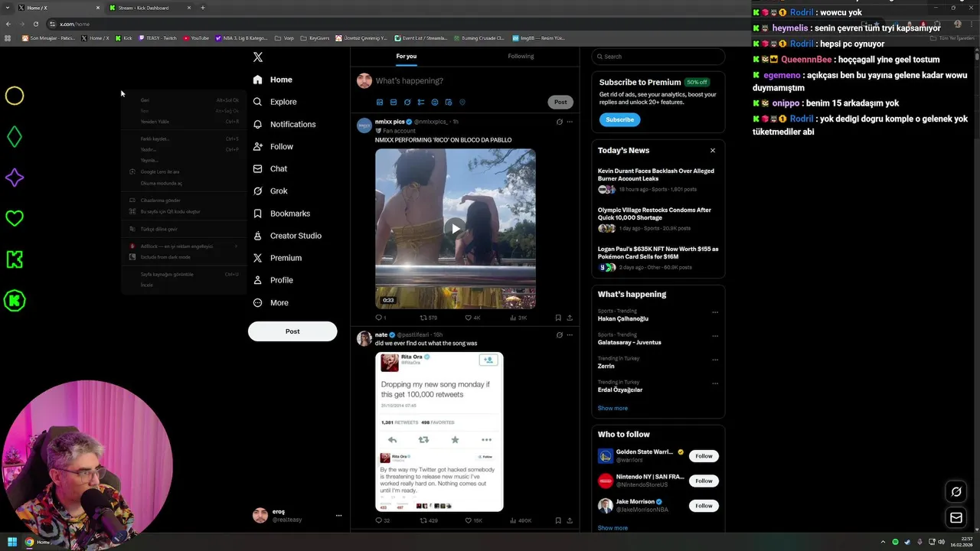The width and height of the screenshot is (980, 551).
Task: Bookmark the nmixx pics post
Action: point(558,318)
